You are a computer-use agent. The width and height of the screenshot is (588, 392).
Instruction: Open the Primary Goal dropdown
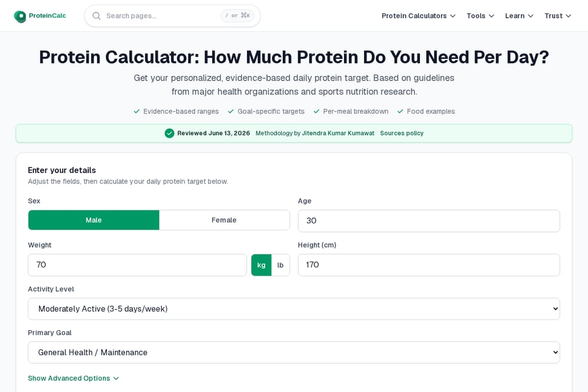point(294,352)
